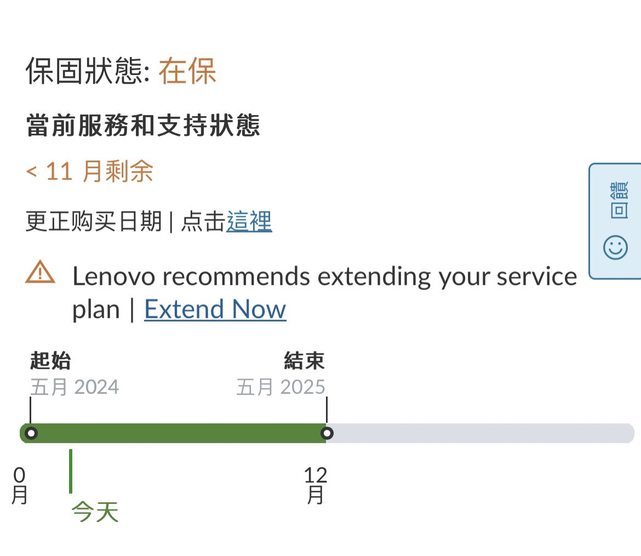Click the 當前服務和支持狀態 heading
This screenshot has width=641, height=556.
tap(143, 125)
